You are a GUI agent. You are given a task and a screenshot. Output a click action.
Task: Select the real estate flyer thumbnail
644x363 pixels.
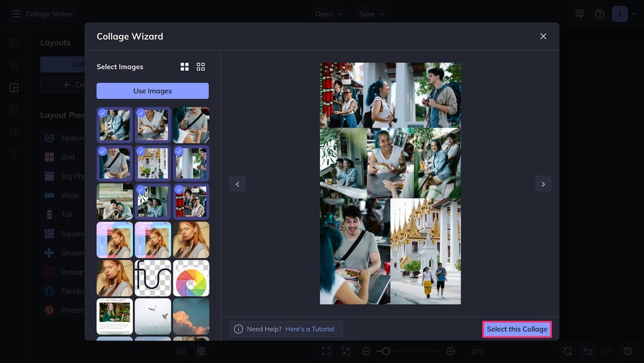click(x=115, y=316)
